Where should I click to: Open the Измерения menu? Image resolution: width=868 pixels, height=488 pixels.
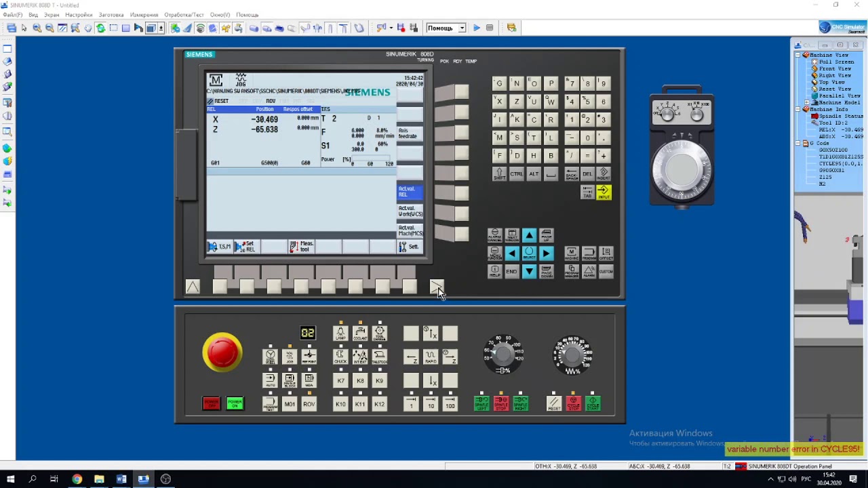tap(144, 14)
